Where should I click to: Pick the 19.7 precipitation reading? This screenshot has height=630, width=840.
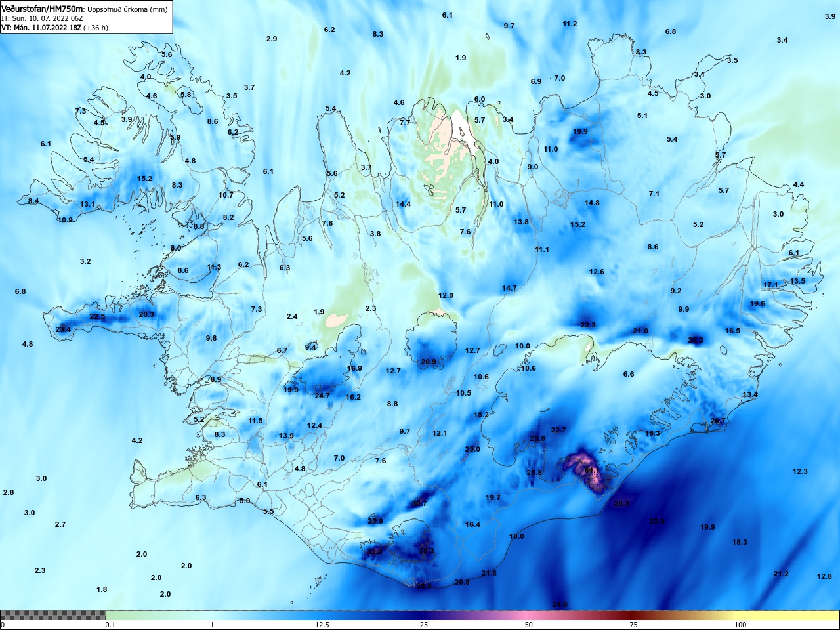493,497
